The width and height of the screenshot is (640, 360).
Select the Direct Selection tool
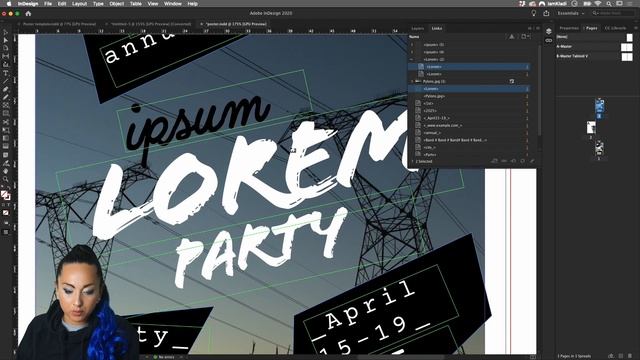(5, 40)
